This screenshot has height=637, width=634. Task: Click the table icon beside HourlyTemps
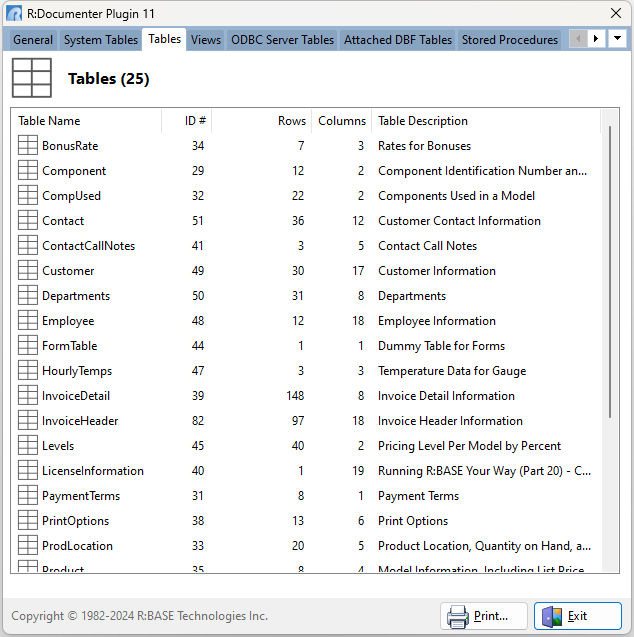coord(28,370)
